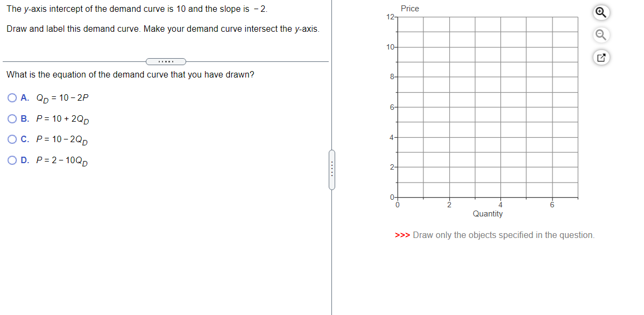Click the gridline intersection at Quantity 2

(449, 197)
